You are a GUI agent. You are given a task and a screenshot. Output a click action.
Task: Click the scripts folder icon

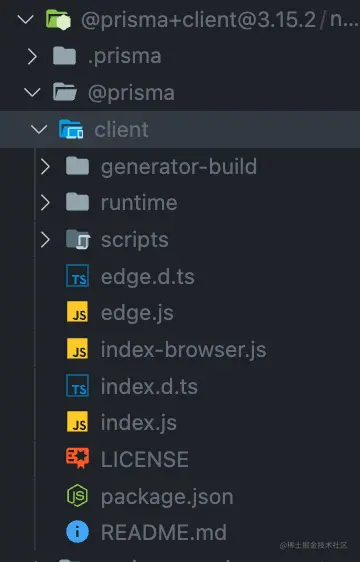pyautogui.click(x=78, y=239)
